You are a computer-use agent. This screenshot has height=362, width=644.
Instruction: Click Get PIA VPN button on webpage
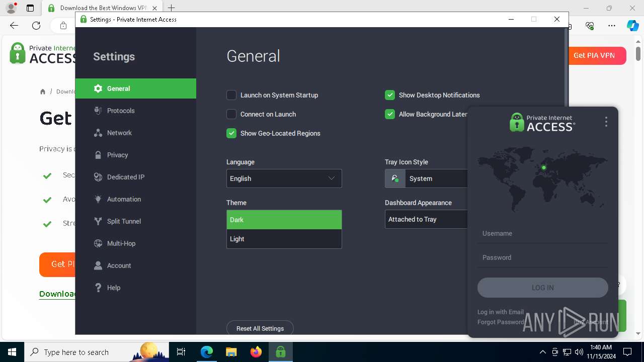597,55
